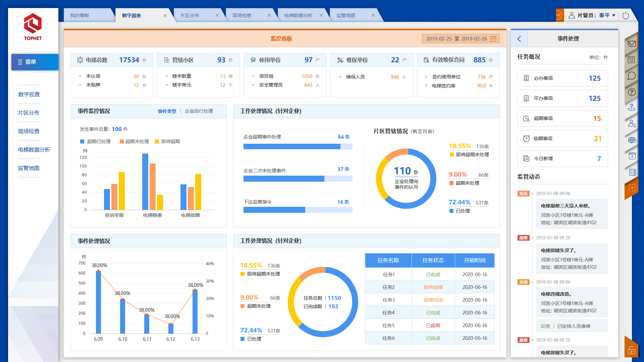Screen dimensions: 644x362
Task: Click the 企业二次未处理事件 progress bar
Action: pos(298,179)
